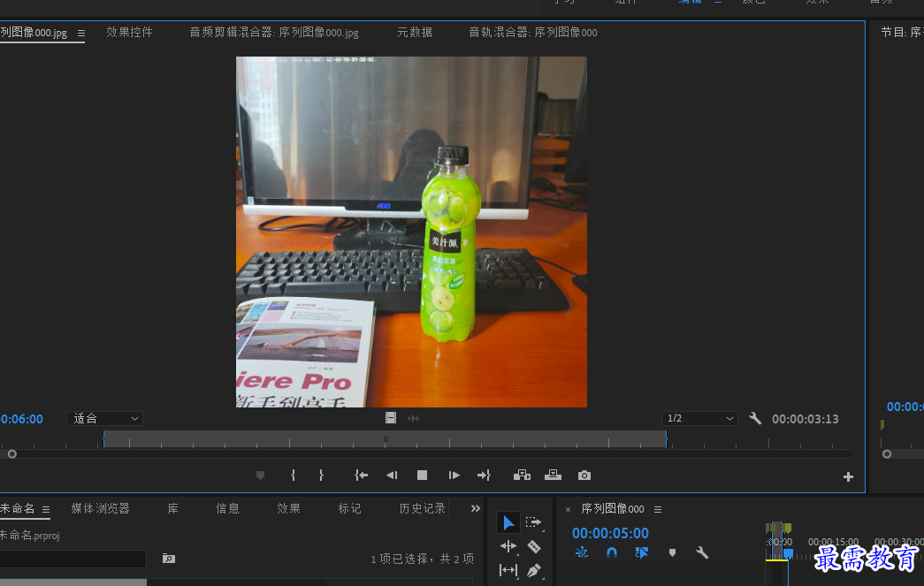Go to Out point in source monitor

pyautogui.click(x=484, y=476)
